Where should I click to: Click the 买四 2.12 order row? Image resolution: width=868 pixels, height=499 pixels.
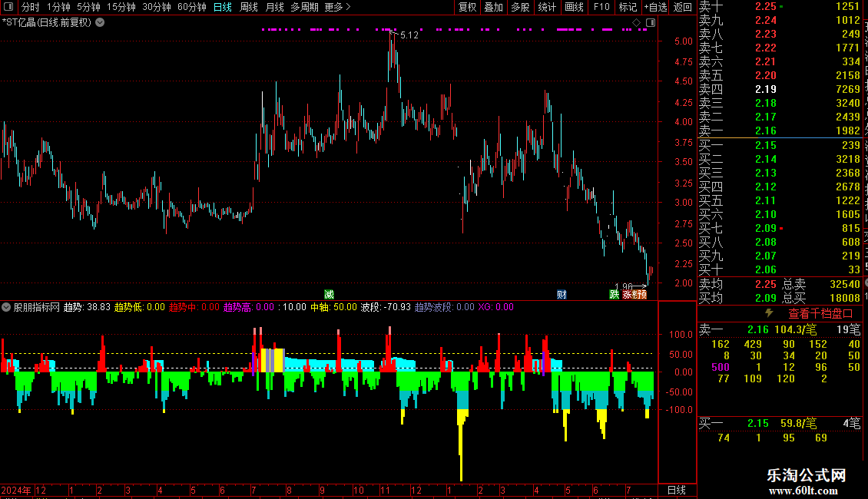click(x=780, y=187)
